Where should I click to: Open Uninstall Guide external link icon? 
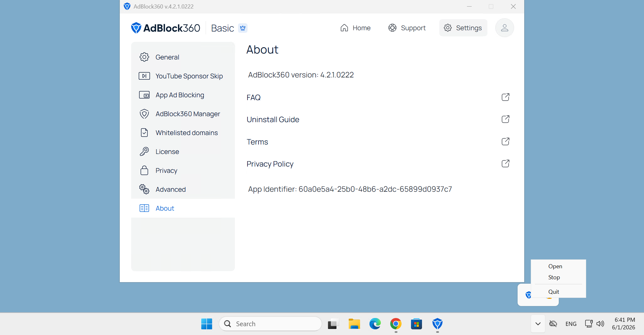tap(505, 119)
